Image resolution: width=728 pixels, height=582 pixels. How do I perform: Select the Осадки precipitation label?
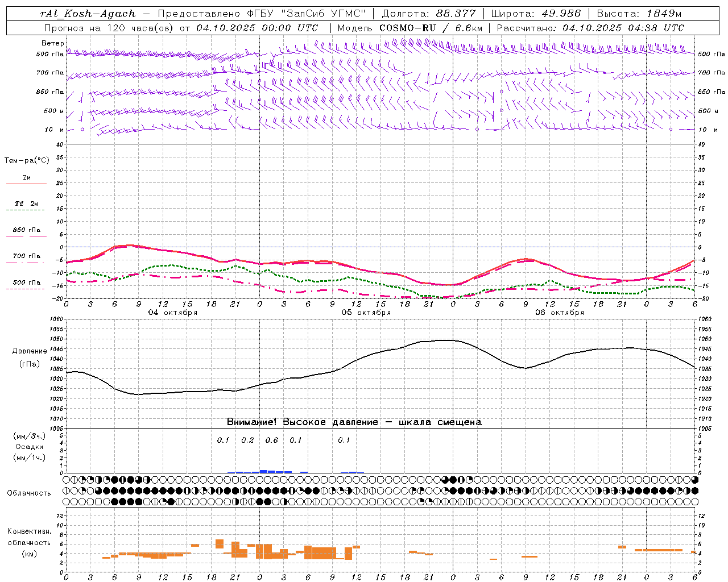pos(30,447)
